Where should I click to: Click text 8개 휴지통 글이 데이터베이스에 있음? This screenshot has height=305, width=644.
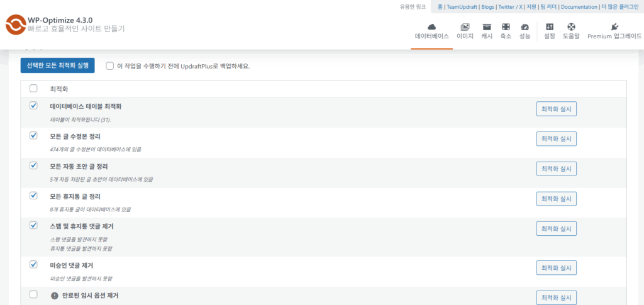pos(91,209)
